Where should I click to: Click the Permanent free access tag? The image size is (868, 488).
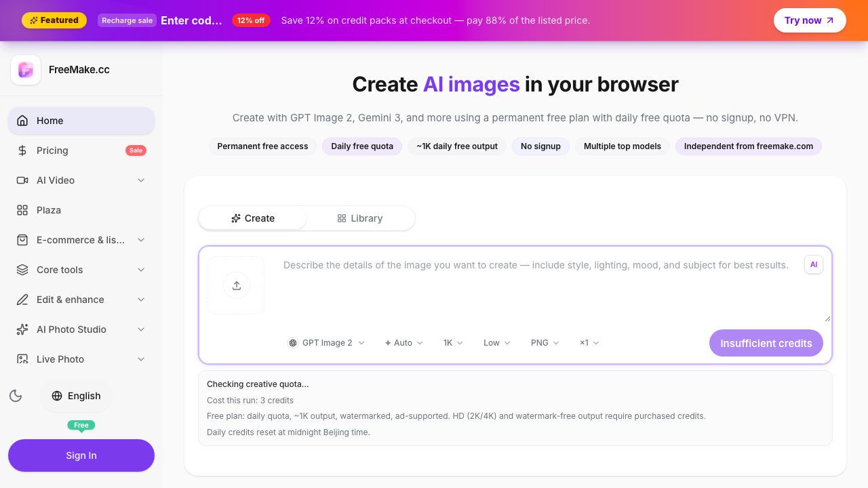[x=262, y=146]
